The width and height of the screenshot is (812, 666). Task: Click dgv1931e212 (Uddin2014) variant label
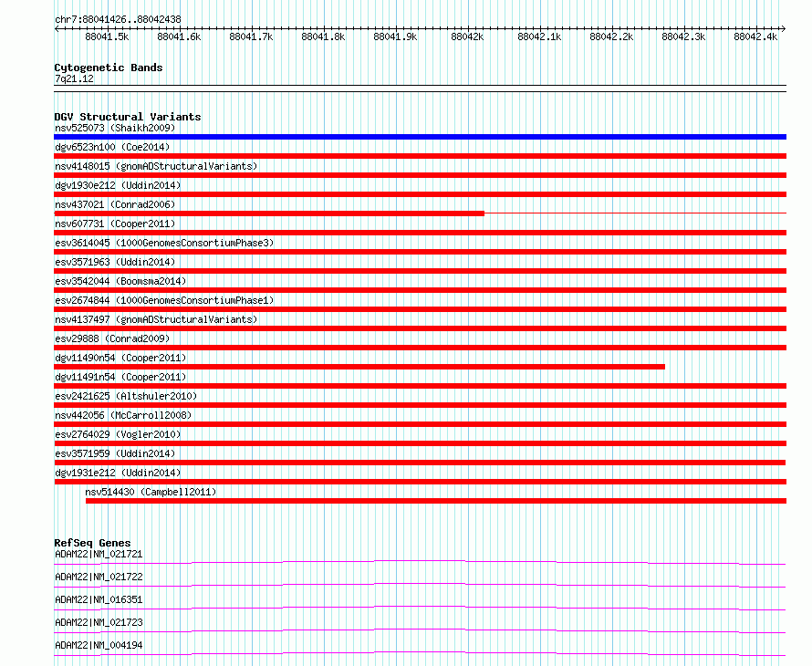pyautogui.click(x=118, y=473)
